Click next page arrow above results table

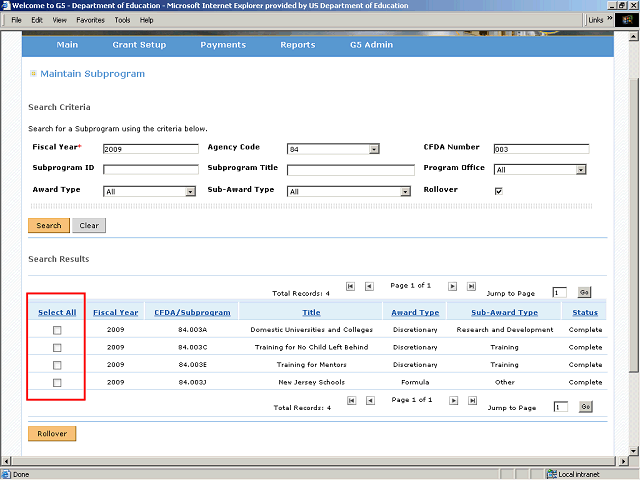click(x=452, y=286)
